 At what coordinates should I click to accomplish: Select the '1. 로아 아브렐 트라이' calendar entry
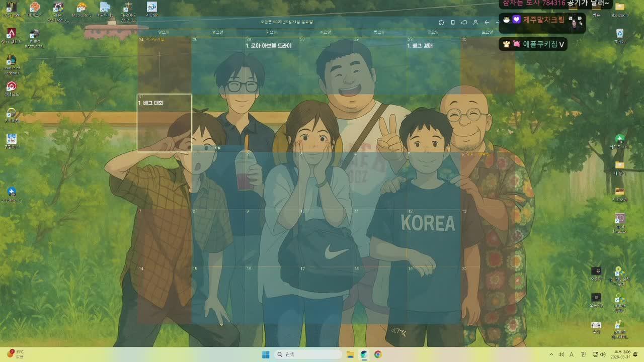pyautogui.click(x=269, y=45)
